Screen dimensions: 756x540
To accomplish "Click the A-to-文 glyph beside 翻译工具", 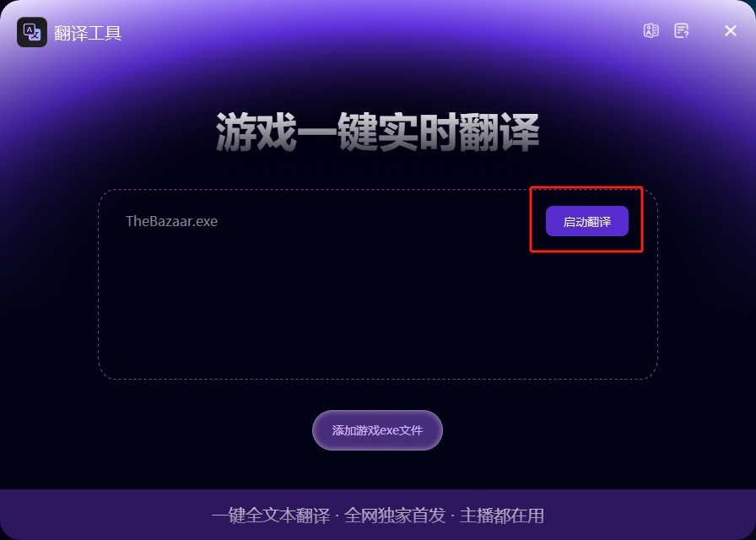I will pyautogui.click(x=32, y=32).
